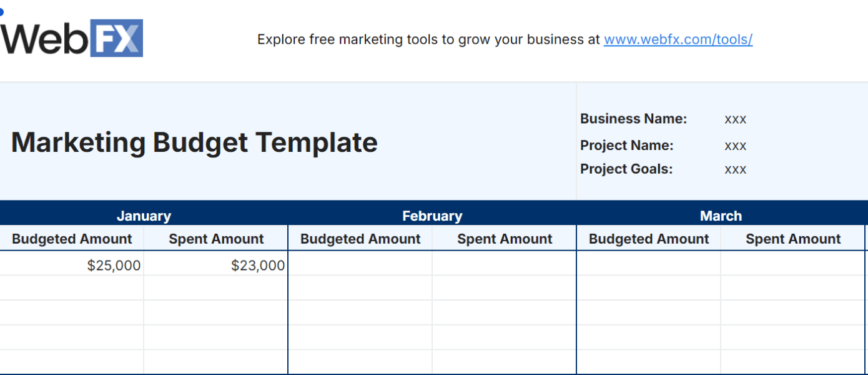This screenshot has height=375, width=868.
Task: Click the xxx value beside Business Name
Action: point(735,119)
